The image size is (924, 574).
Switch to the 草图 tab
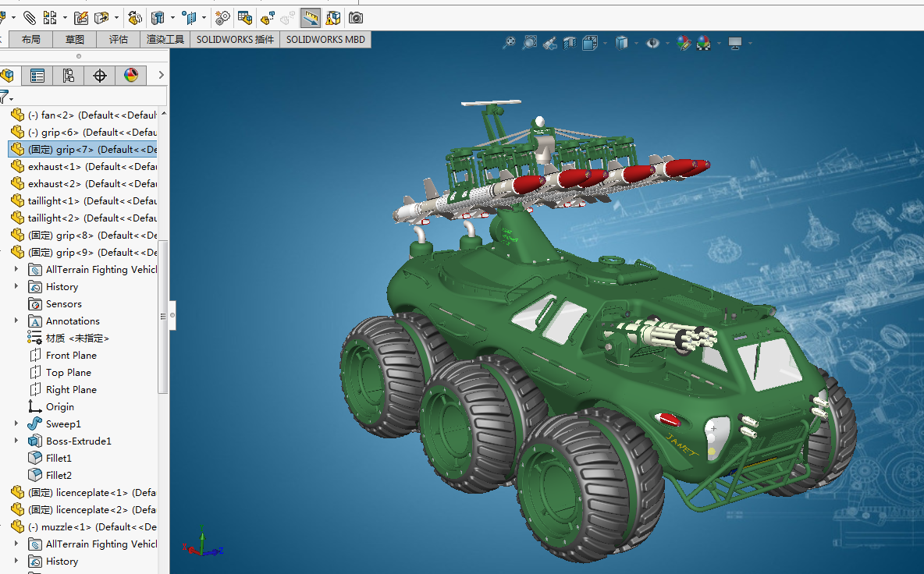(74, 40)
